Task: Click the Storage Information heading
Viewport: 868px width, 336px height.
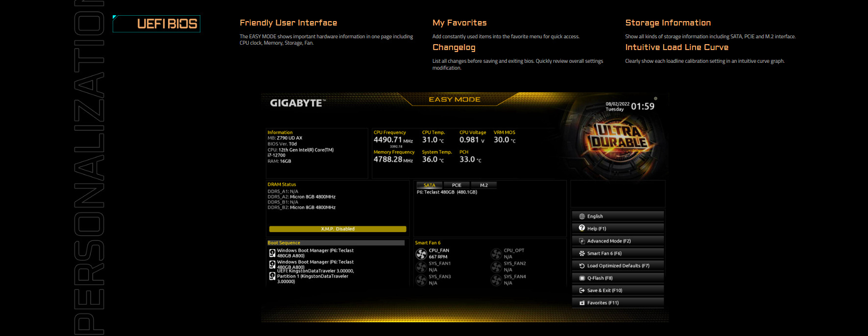Action: (668, 23)
